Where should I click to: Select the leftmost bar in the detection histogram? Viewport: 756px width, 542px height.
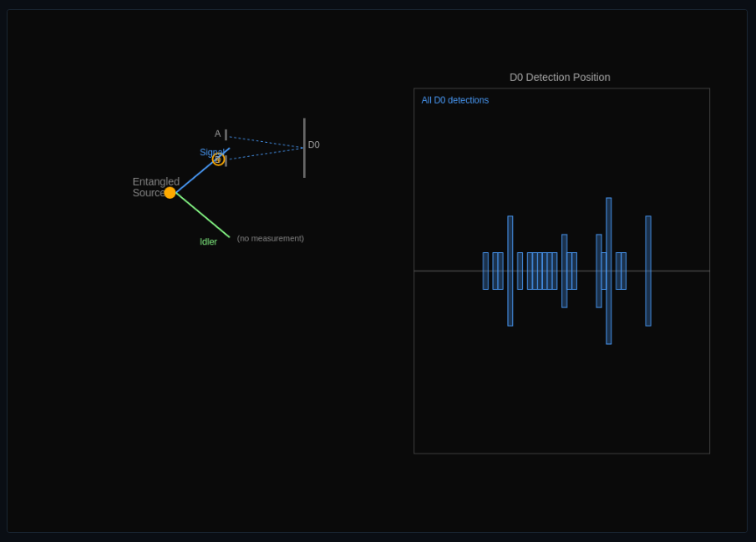[x=485, y=271]
